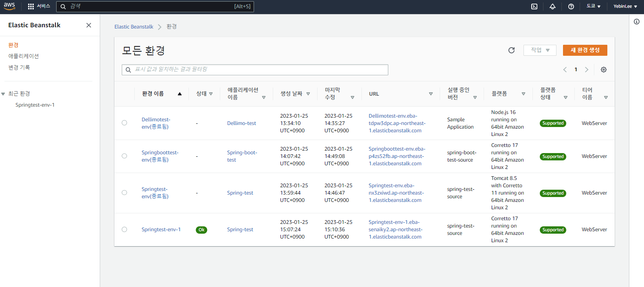Open table preferences gear icon

point(604,70)
